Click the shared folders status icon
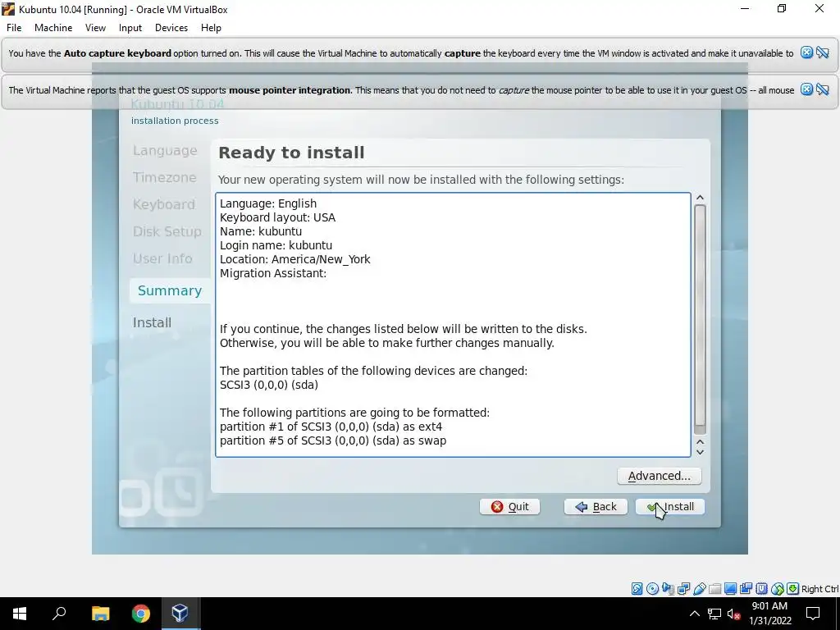 [x=714, y=589]
